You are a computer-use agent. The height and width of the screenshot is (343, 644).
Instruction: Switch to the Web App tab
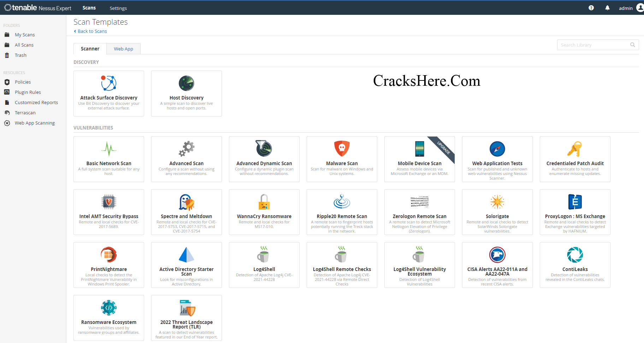click(x=124, y=49)
